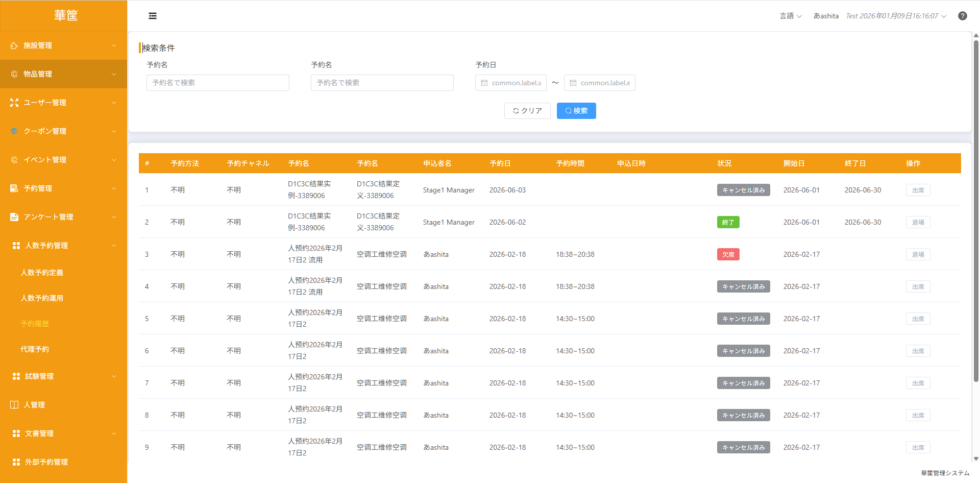980x483 pixels.
Task: Click the 人管理 book icon
Action: point(14,405)
